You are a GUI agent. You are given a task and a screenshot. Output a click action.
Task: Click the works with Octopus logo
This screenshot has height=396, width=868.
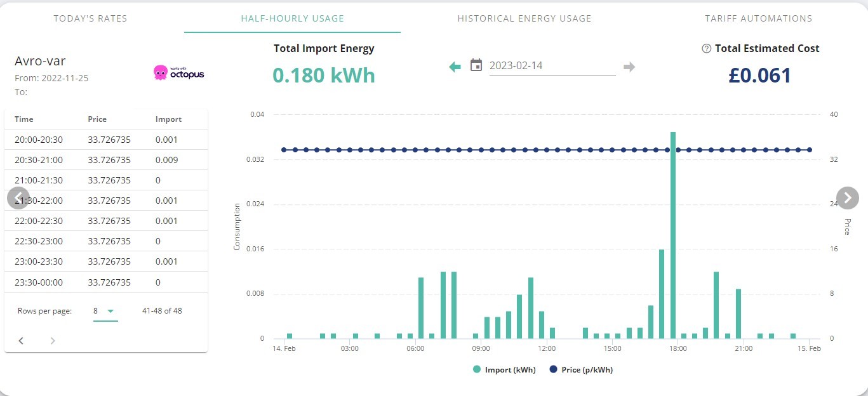click(178, 73)
